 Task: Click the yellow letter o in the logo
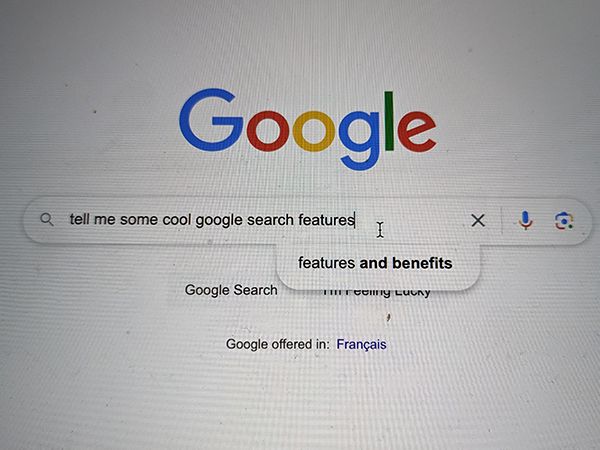[x=314, y=131]
